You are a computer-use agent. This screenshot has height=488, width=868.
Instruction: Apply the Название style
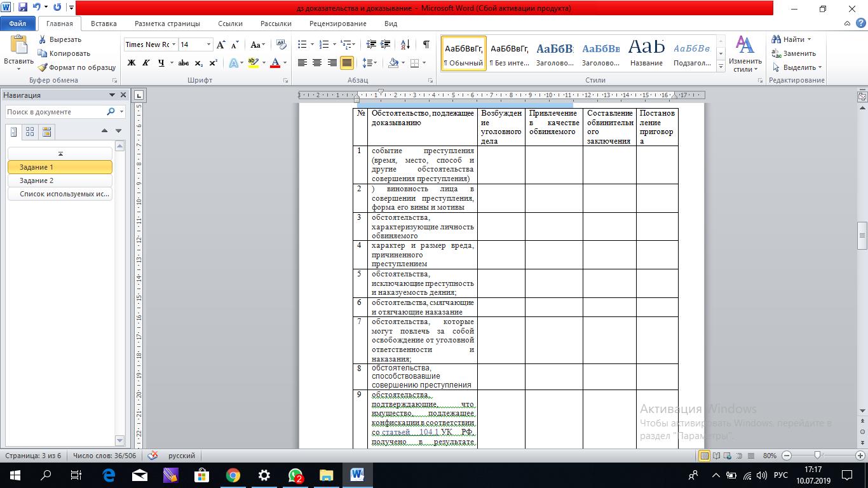coord(646,53)
